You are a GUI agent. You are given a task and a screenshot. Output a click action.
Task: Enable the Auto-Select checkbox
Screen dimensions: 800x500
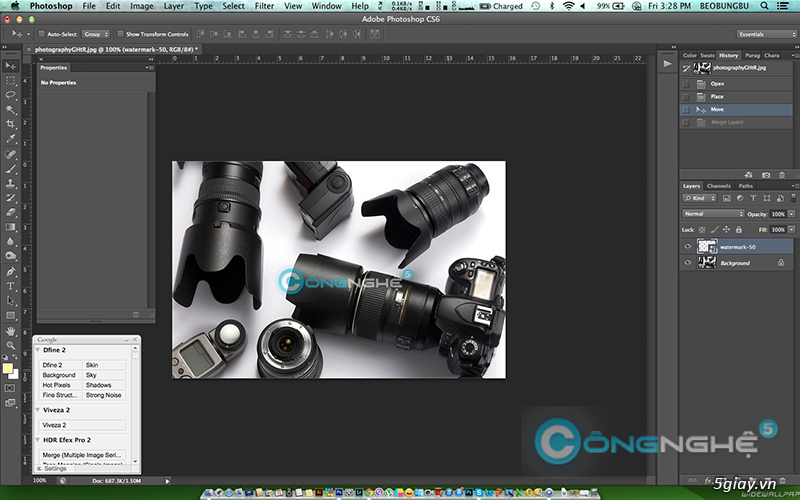click(x=43, y=34)
